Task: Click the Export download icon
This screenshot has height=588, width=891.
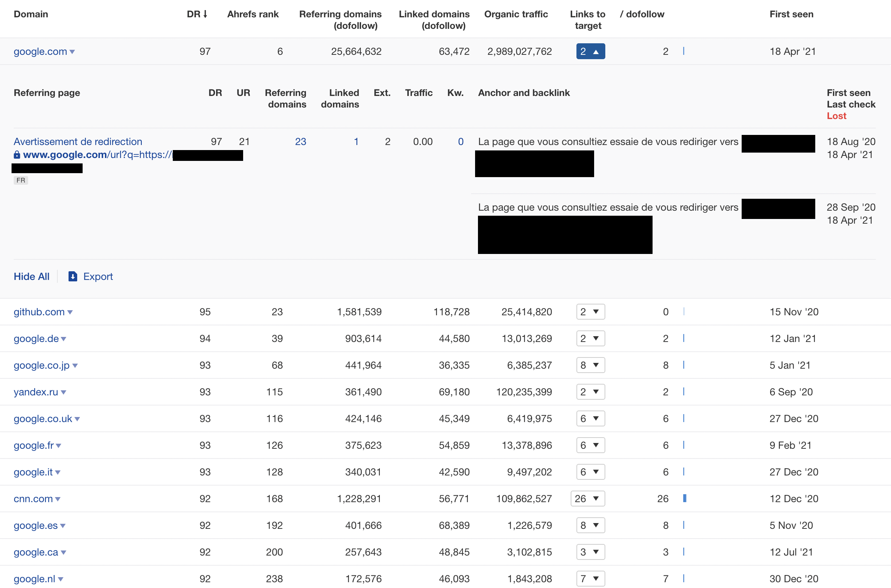Action: pyautogui.click(x=73, y=276)
